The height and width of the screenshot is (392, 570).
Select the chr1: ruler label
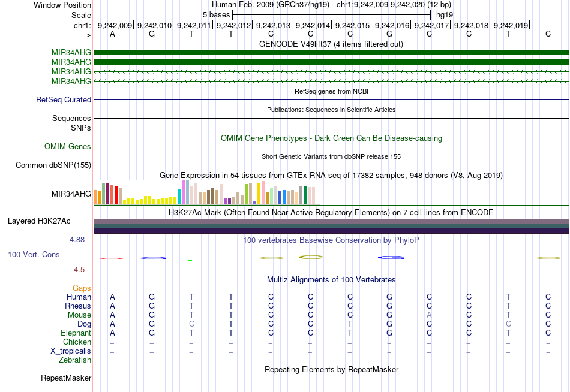pos(82,25)
